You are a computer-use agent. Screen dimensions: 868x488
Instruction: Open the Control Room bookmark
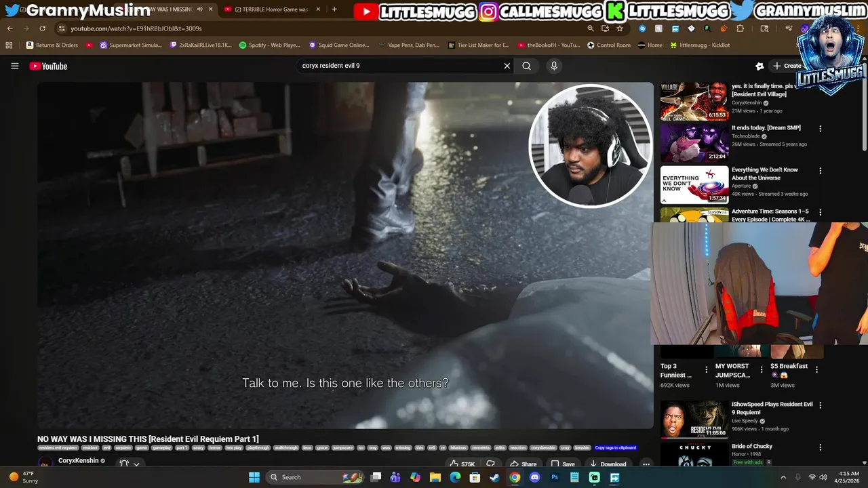click(x=609, y=45)
